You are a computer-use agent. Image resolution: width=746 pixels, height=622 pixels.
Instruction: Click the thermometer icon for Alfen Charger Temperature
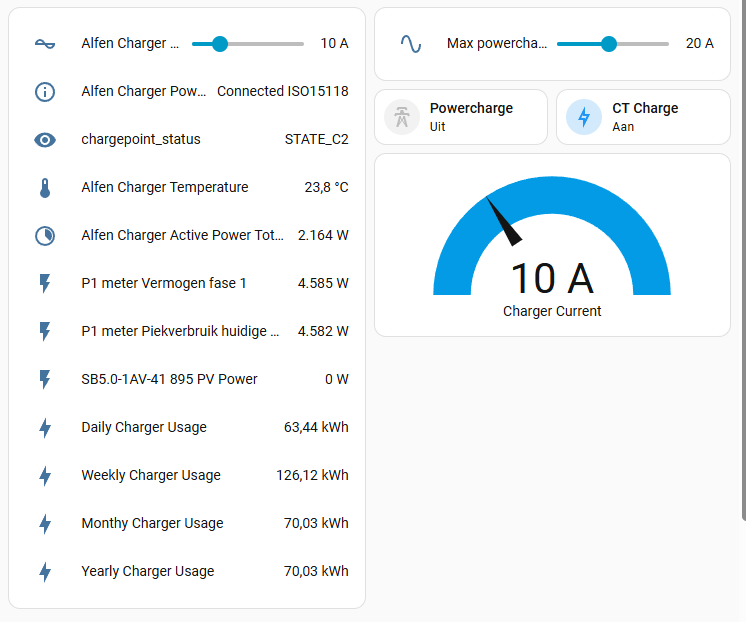coord(45,187)
